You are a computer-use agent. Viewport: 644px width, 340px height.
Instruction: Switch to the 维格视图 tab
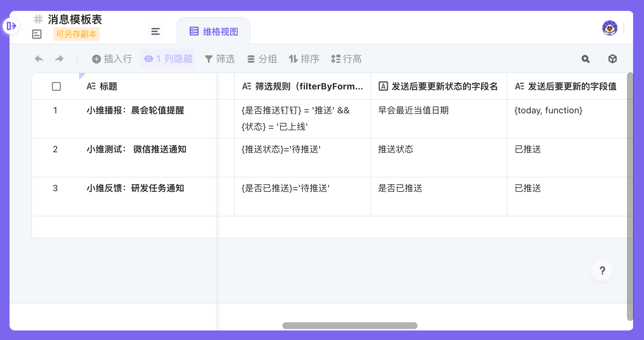214,32
